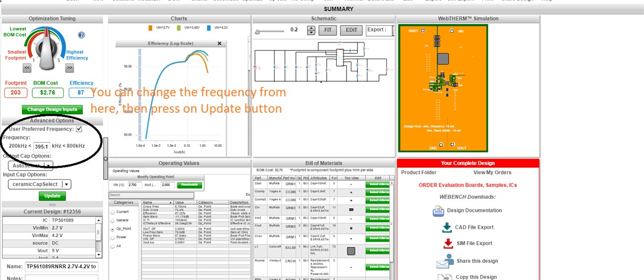
Task: Click Select Alternate for Cbst part
Action: pyautogui.click(x=377, y=184)
